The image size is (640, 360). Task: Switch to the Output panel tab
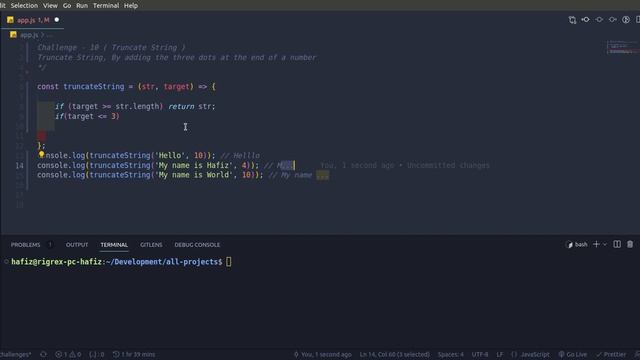tap(77, 244)
